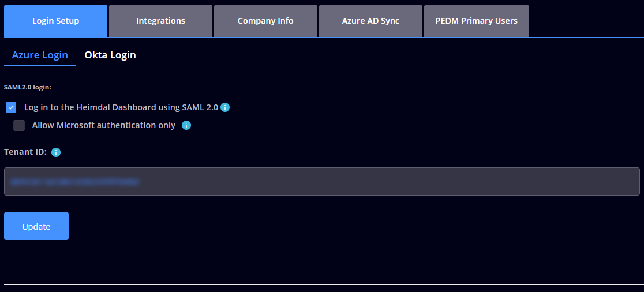Focus the Tenant ID input field
644x292 pixels.
point(381,181)
